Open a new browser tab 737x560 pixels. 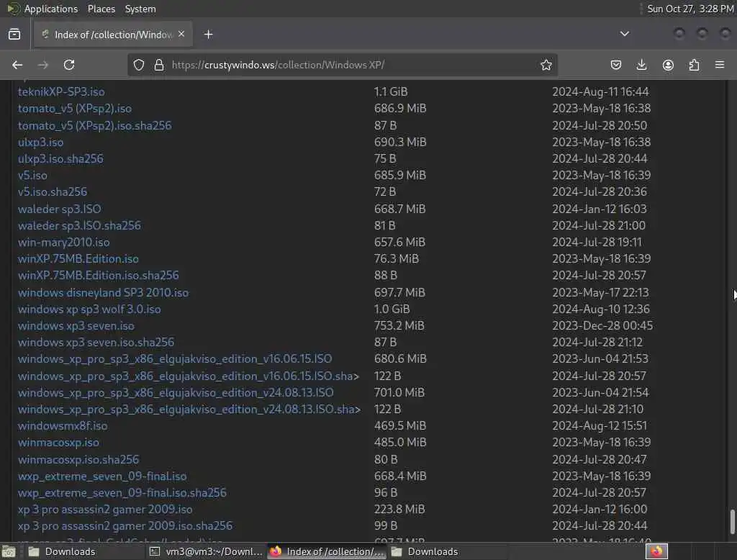pos(208,35)
